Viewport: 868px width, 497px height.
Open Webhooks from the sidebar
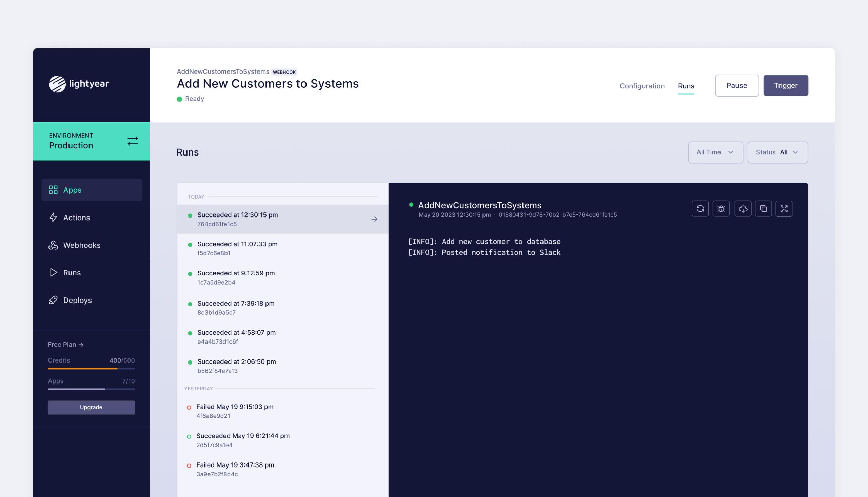(x=81, y=245)
